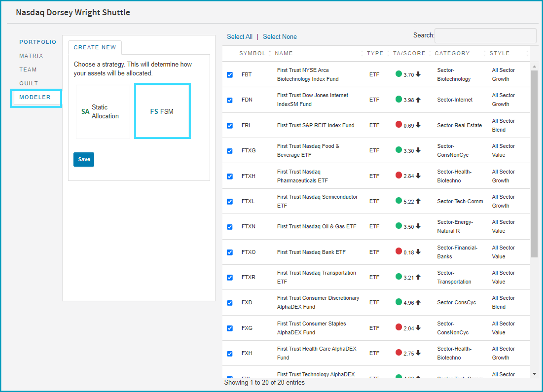Click the scrollbar down arrow
This screenshot has height=392, width=543.
tap(534, 374)
